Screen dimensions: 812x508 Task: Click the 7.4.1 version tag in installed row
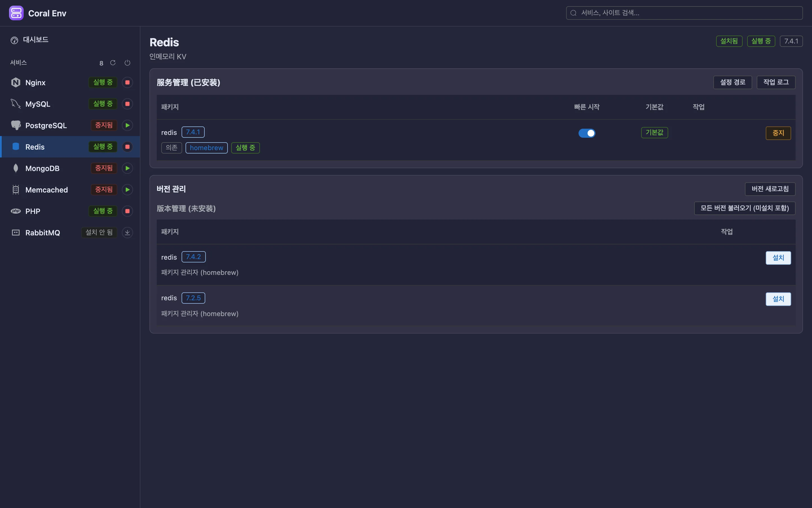click(x=193, y=132)
